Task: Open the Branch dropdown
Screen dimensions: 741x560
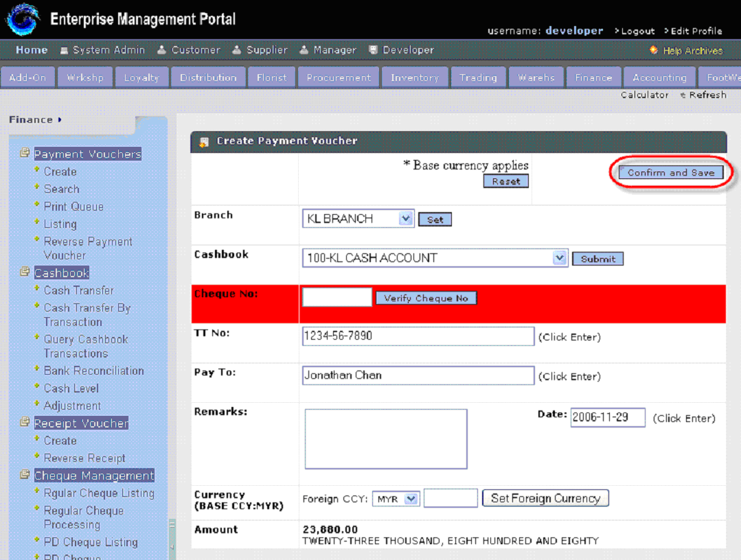Action: click(405, 219)
